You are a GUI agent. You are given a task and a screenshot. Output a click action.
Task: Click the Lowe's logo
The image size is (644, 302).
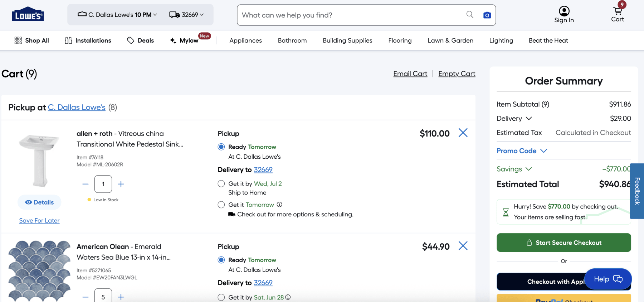[28, 15]
